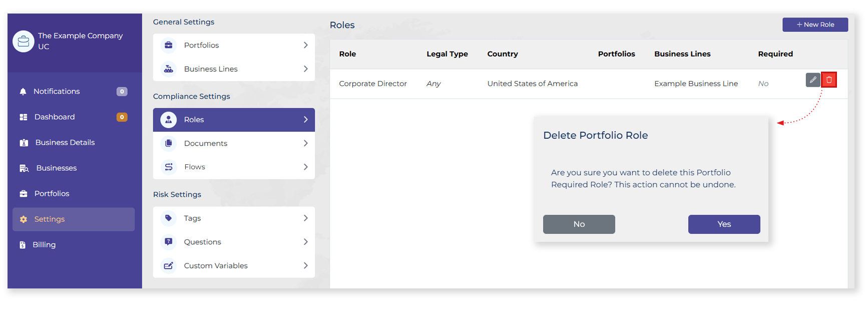The height and width of the screenshot is (309, 868).
Task: Expand the Documents chevron arrow
Action: click(305, 143)
